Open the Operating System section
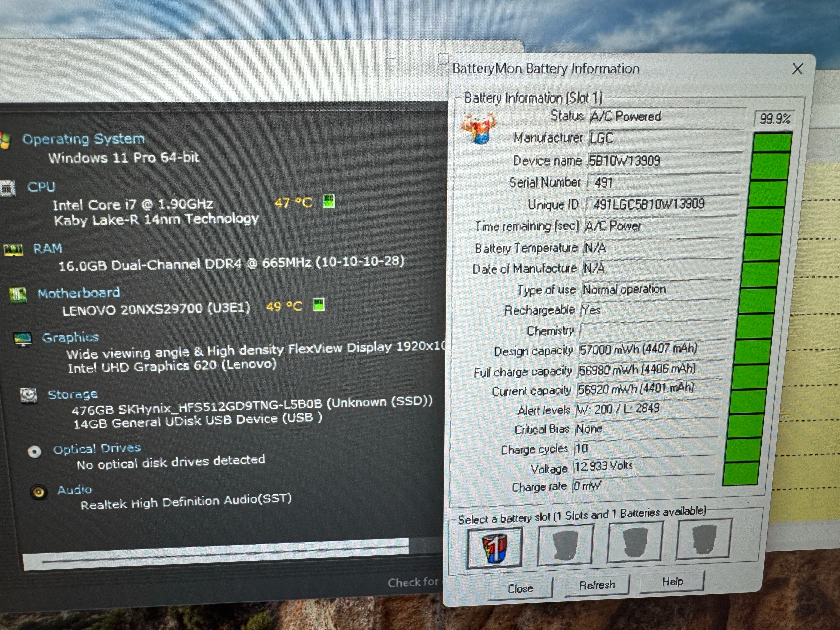Image resolution: width=840 pixels, height=630 pixels. tap(84, 139)
